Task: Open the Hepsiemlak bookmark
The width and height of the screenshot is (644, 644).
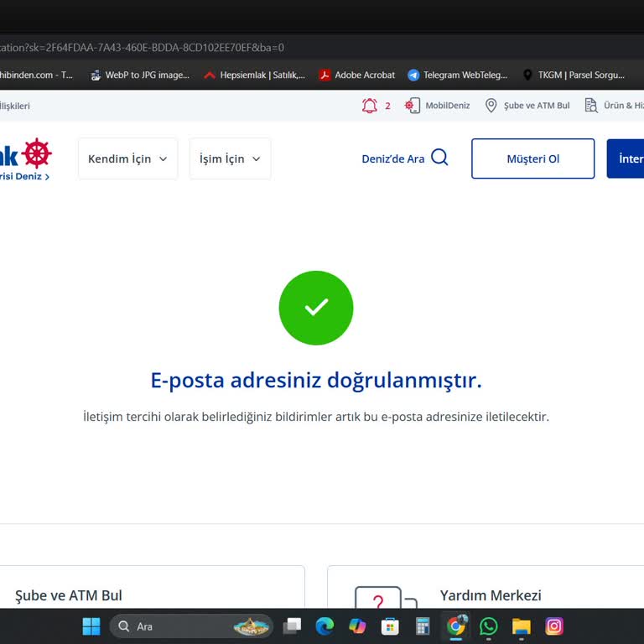Action: [x=255, y=75]
